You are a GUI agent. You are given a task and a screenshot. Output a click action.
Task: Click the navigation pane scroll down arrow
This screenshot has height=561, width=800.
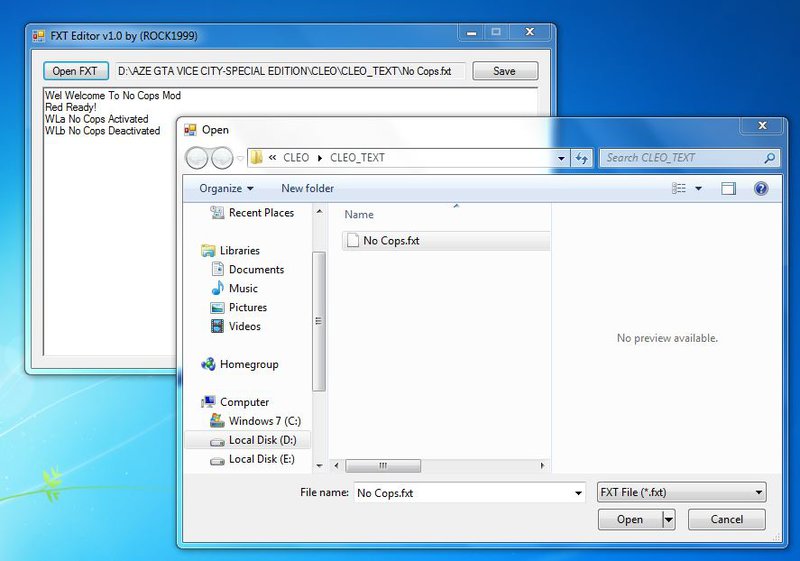pyautogui.click(x=319, y=465)
